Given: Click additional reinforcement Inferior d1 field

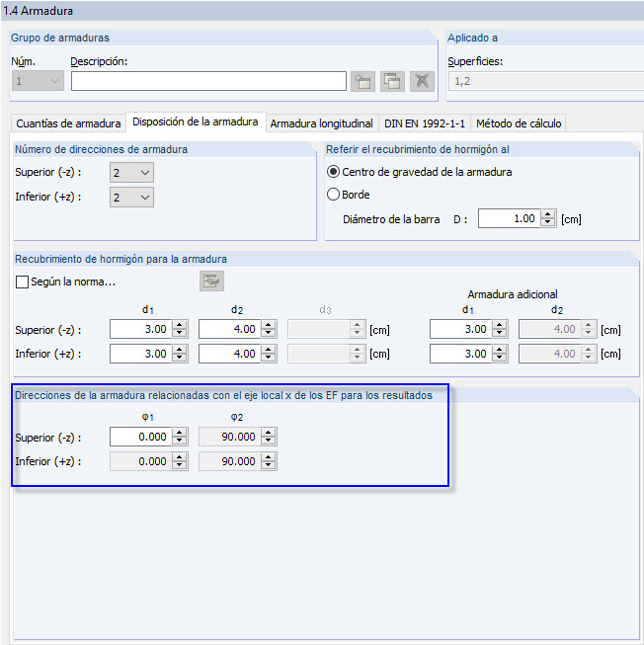Looking at the screenshot, I should pyautogui.click(x=460, y=354).
